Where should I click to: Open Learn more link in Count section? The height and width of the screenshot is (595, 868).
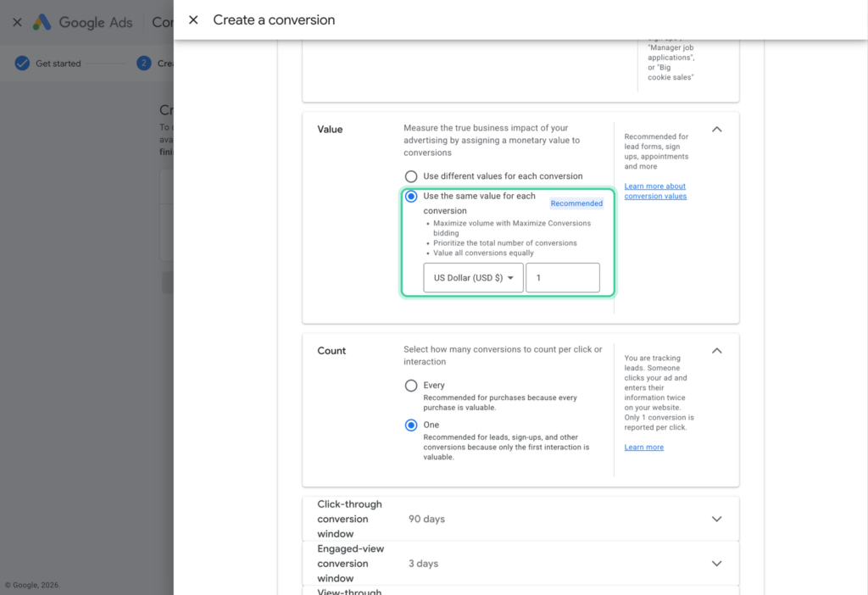(644, 448)
